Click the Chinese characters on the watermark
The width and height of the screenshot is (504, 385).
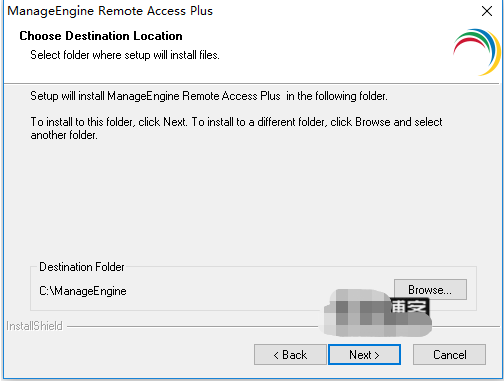[410, 306]
